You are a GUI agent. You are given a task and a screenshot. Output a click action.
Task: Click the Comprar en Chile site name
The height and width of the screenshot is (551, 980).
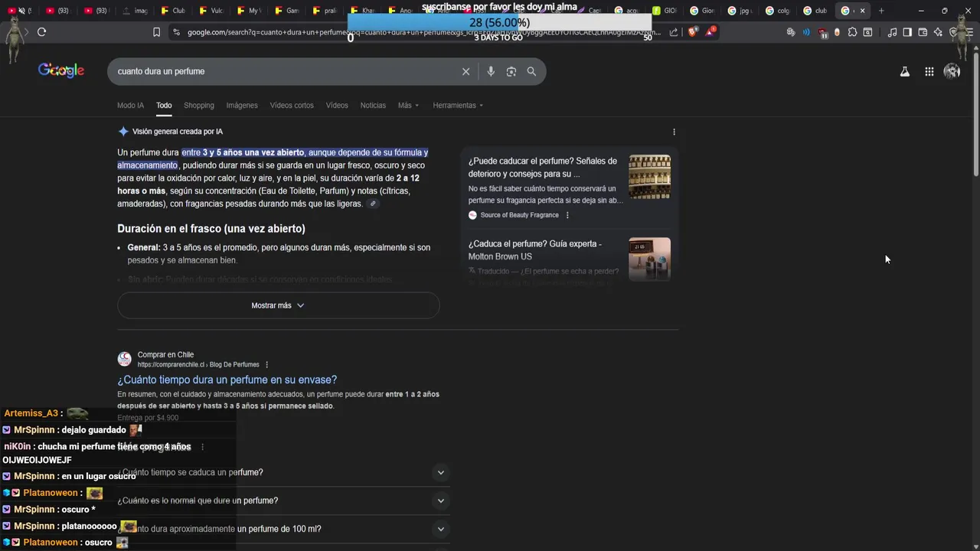click(165, 355)
